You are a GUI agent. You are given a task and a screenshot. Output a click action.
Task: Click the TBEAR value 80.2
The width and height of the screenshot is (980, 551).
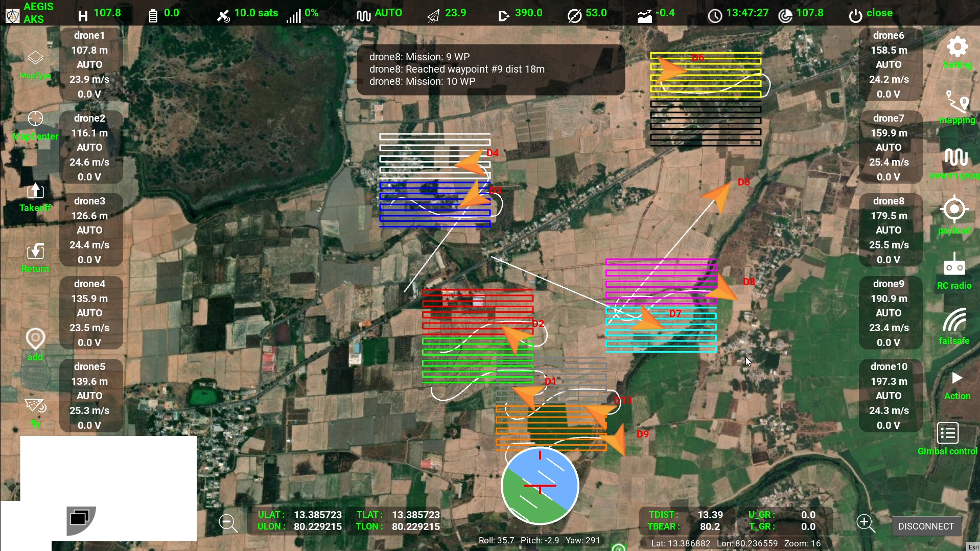710,526
